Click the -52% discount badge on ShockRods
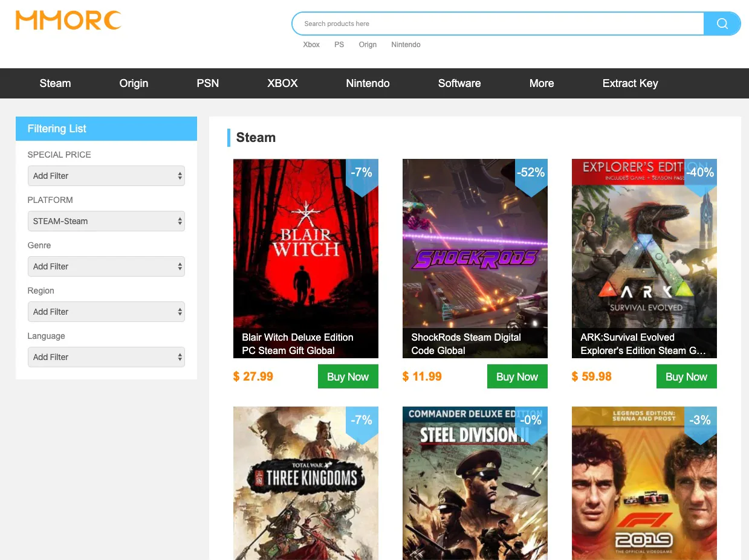The image size is (749, 560). coord(531,177)
